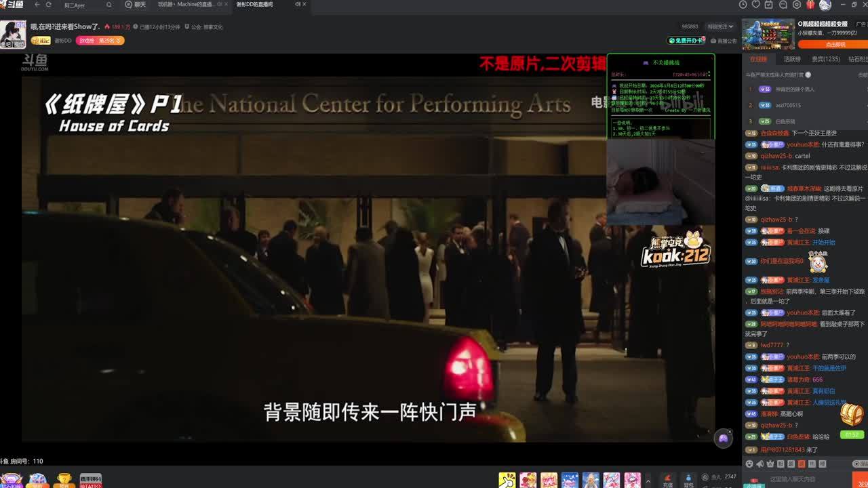Click the crown icon in chat toolbar
868x488 pixels.
(770, 464)
